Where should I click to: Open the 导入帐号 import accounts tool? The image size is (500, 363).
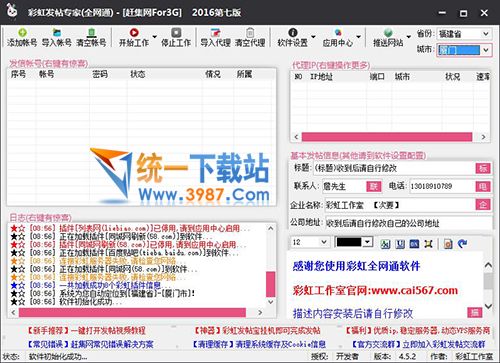(x=57, y=37)
